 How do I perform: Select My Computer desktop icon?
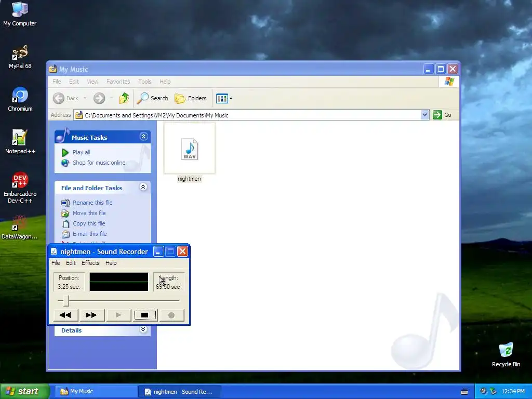pyautogui.click(x=20, y=15)
